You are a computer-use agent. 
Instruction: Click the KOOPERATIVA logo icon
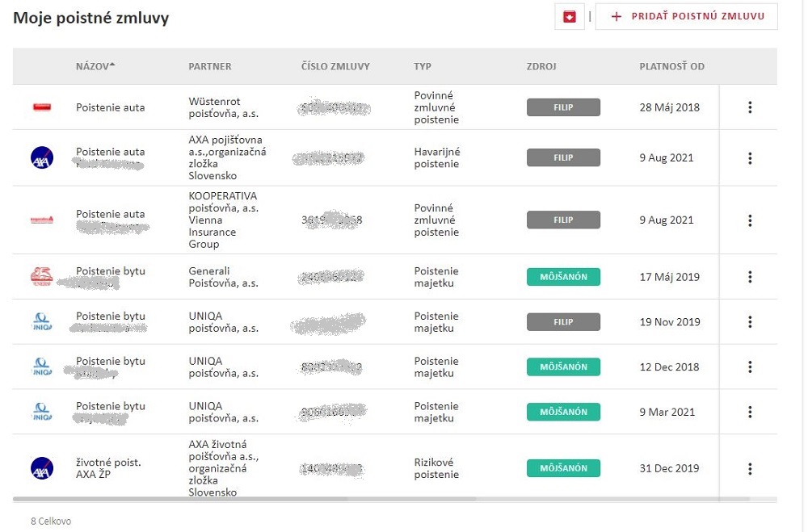coord(42,220)
